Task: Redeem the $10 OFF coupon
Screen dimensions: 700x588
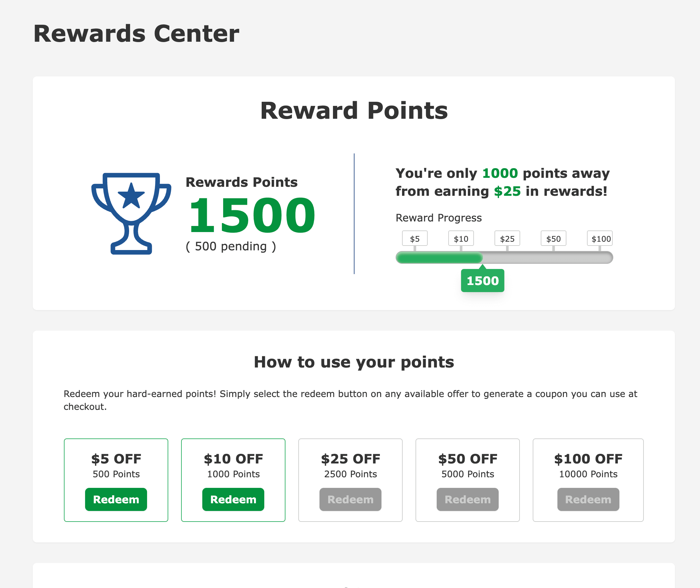Action: pos(233,499)
